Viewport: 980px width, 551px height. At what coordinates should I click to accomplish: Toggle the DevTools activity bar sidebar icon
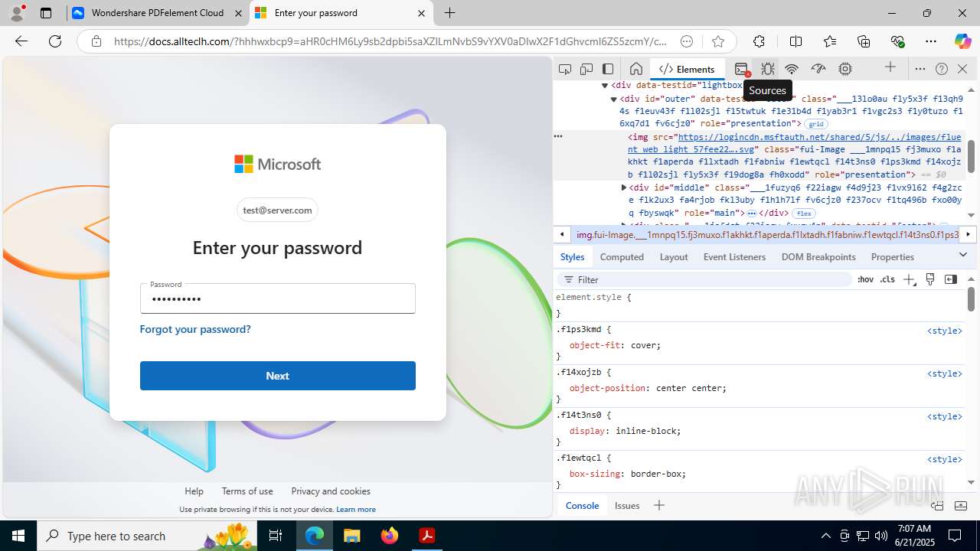608,69
